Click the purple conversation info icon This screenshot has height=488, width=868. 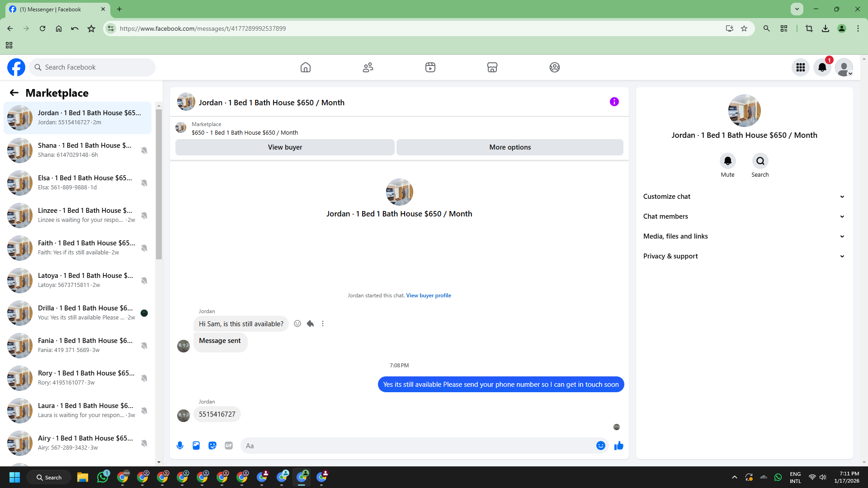click(x=614, y=102)
